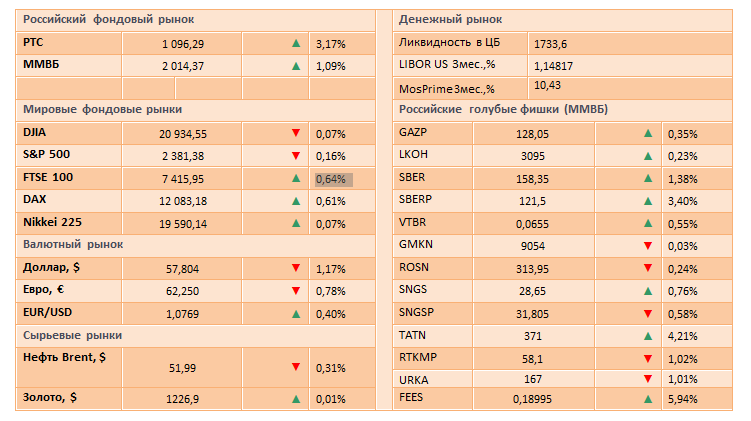Select the Золото, $ row label
The width and height of the screenshot is (751, 421).
tap(50, 398)
